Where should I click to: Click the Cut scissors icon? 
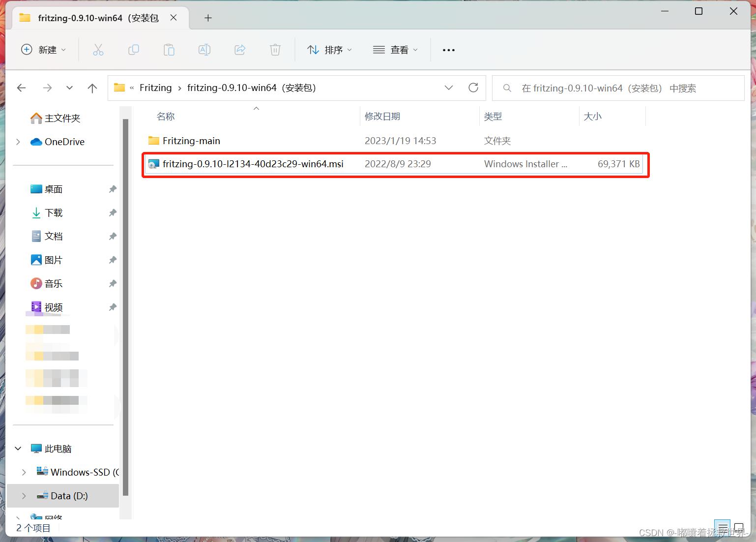click(x=98, y=50)
